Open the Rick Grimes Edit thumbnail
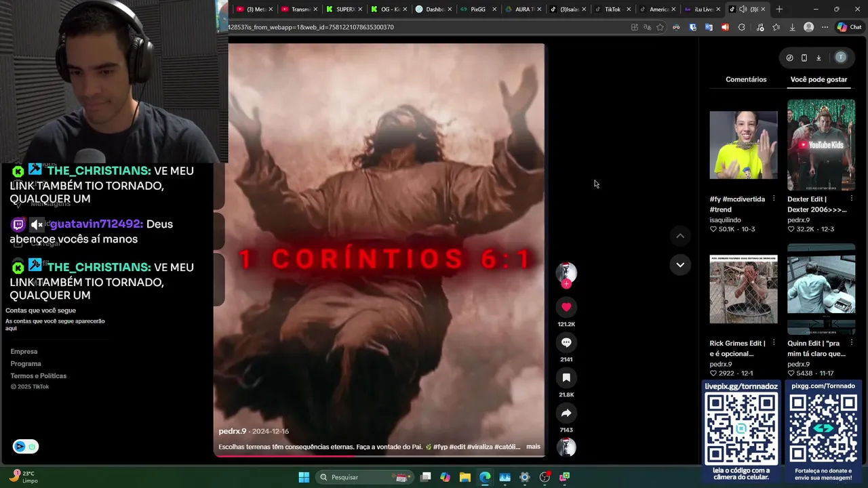This screenshot has height=488, width=868. coord(743,289)
